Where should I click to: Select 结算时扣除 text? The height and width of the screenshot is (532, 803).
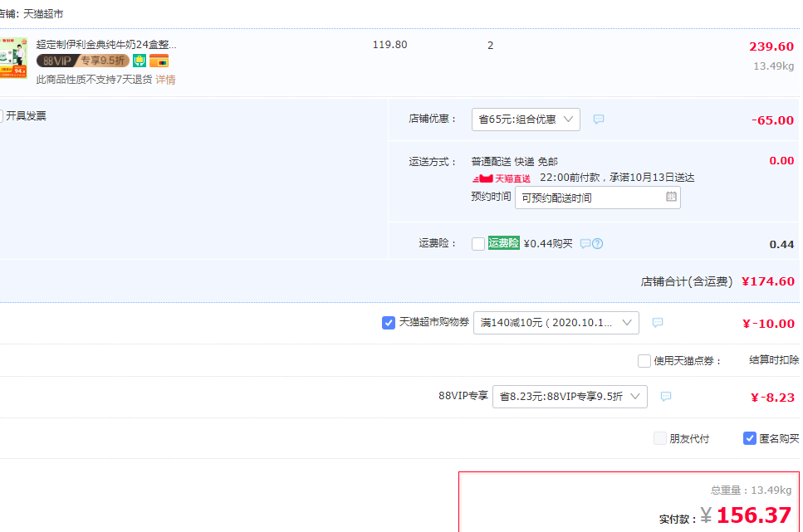773,360
